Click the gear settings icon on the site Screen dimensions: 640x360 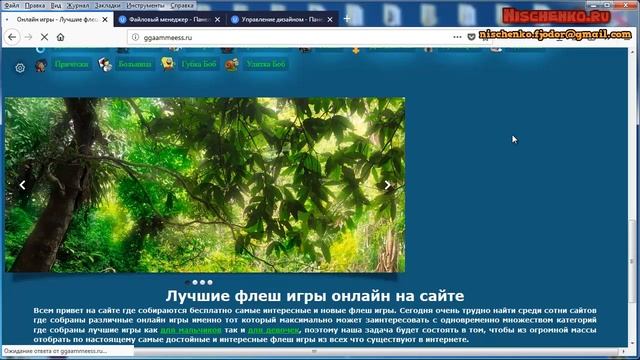[x=20, y=68]
